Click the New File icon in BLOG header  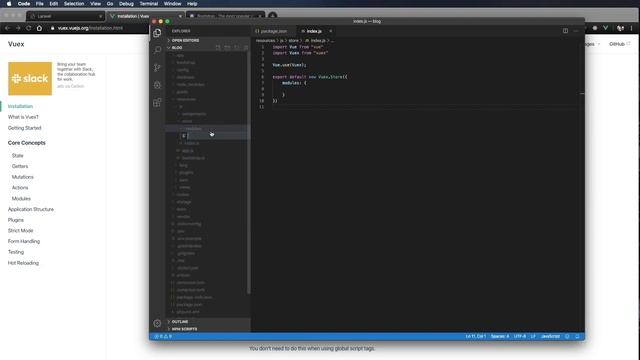[x=218, y=47]
